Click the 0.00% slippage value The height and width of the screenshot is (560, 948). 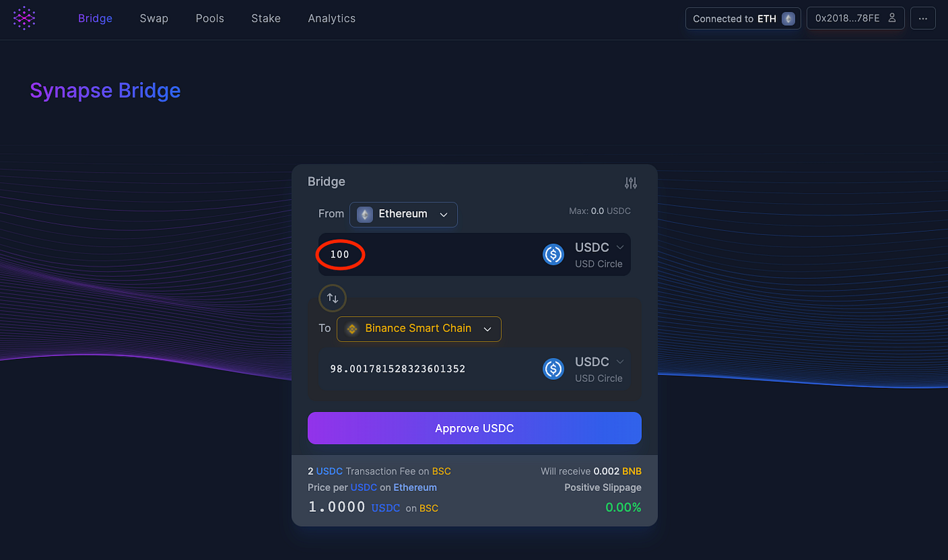[623, 507]
